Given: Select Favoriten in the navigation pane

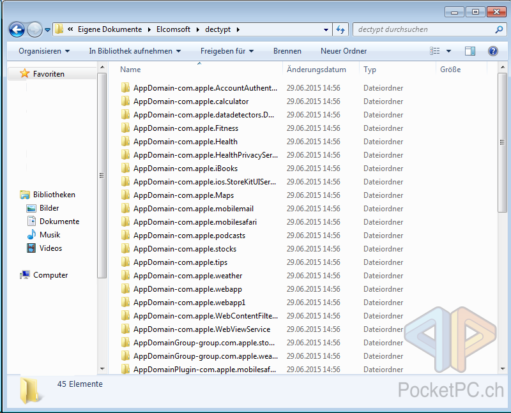Looking at the screenshot, I should coord(48,74).
